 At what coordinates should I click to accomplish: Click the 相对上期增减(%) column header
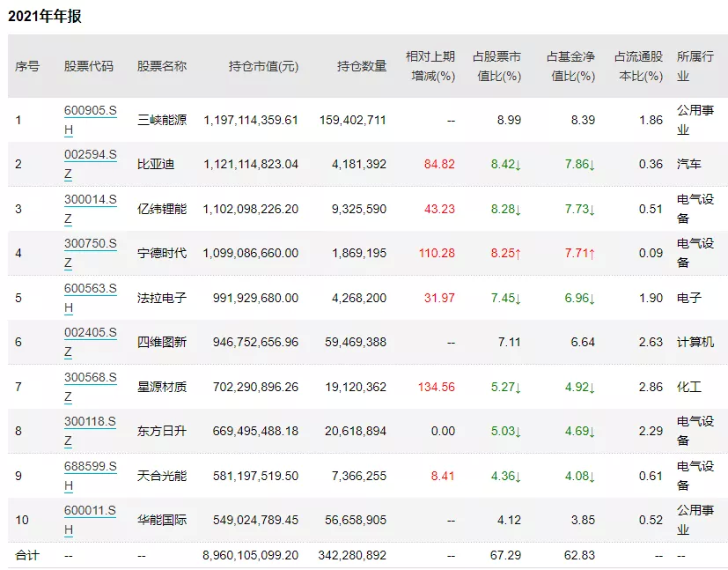430,66
